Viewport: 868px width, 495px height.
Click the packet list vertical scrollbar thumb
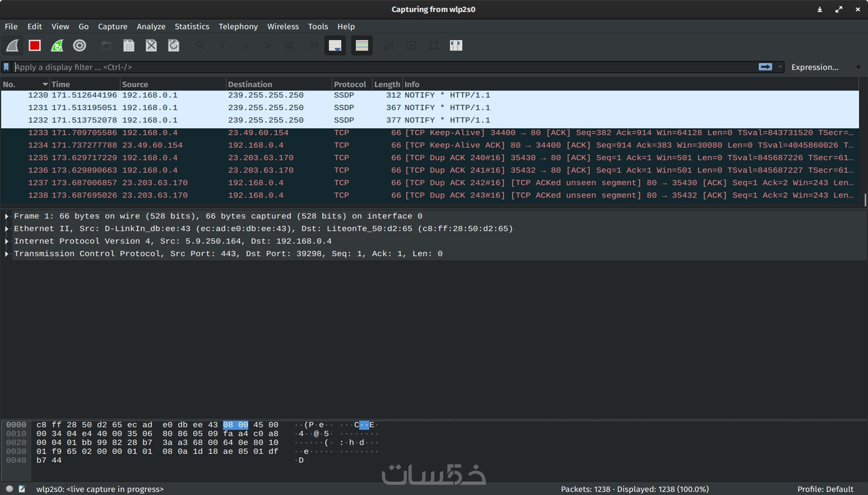tap(864, 201)
